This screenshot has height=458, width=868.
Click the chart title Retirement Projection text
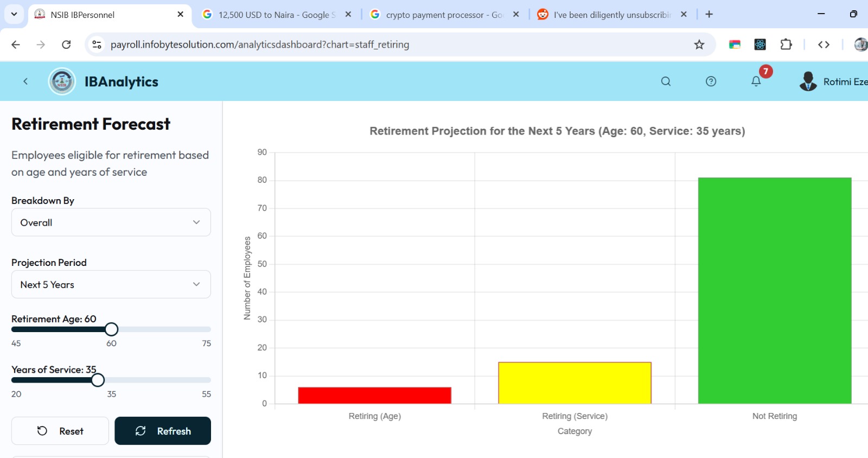[x=557, y=131]
